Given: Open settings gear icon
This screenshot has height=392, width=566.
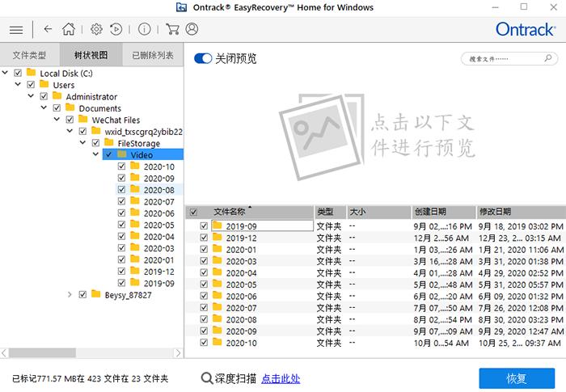Looking at the screenshot, I should (x=96, y=29).
